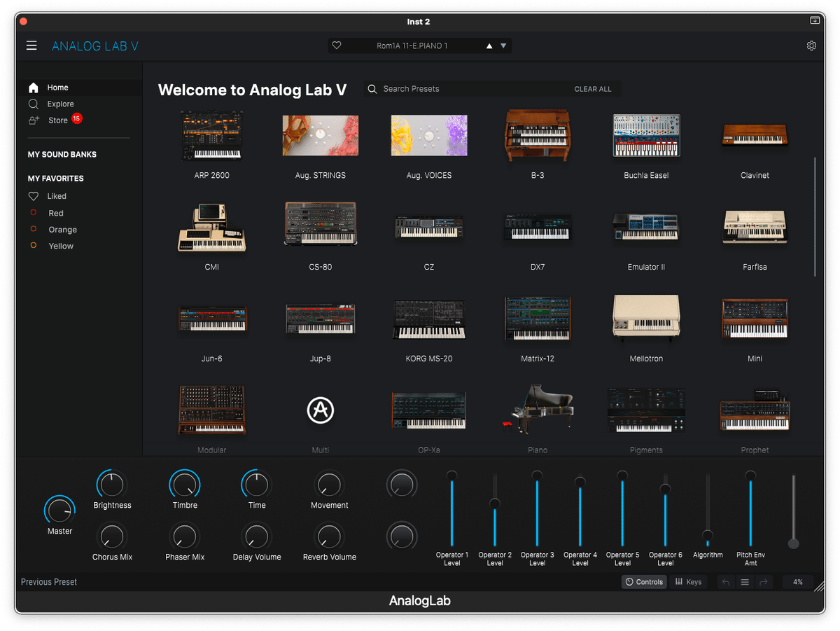Click the Operator 2 Level fader
This screenshot has height=631, width=840.
pyautogui.click(x=495, y=509)
